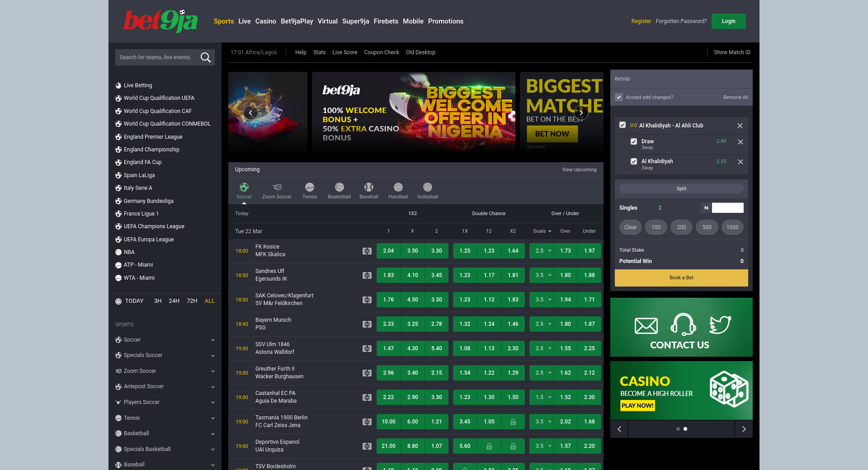Screen dimensions: 868x470
Task: Toggle the Split betslip option
Action: pyautogui.click(x=681, y=188)
